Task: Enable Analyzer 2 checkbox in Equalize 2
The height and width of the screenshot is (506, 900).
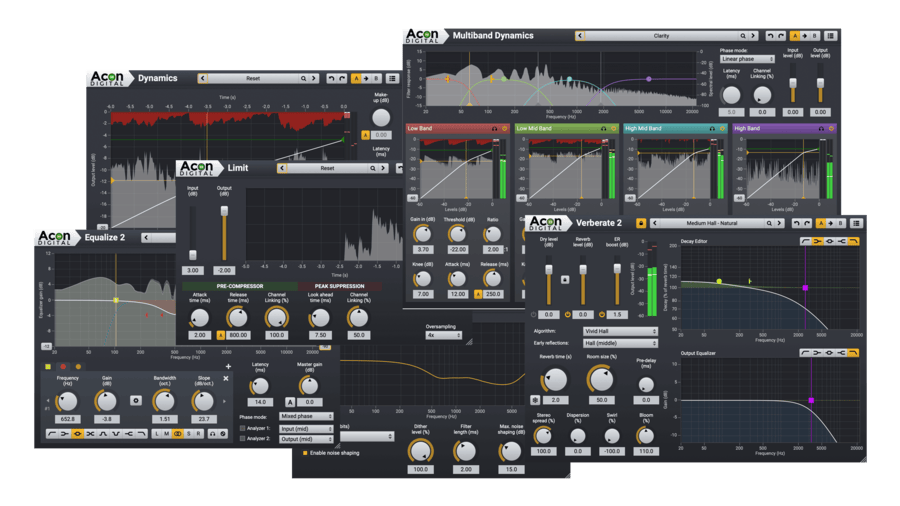Action: click(242, 439)
